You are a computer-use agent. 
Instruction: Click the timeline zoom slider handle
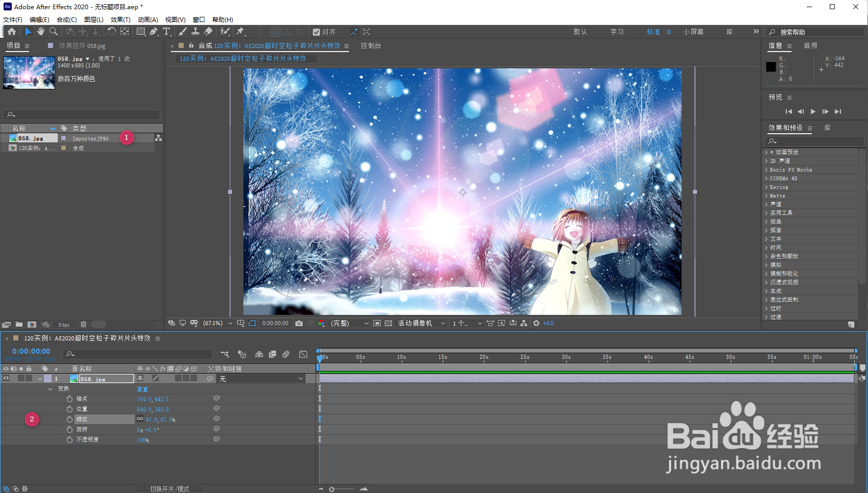(x=332, y=489)
